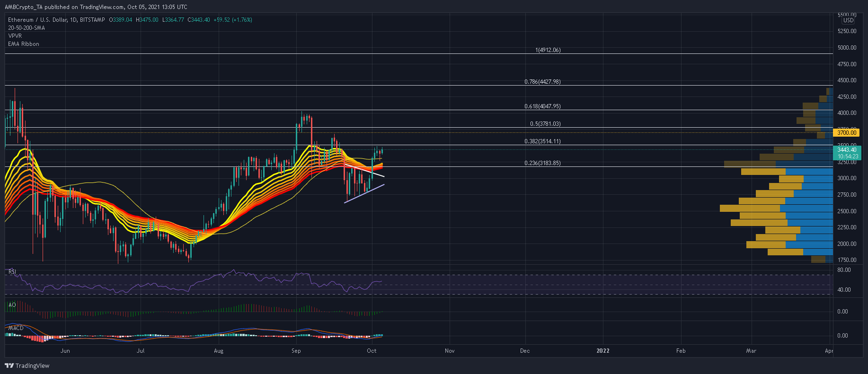Viewport: 868px width, 374px height.
Task: Click the Mar label on time axis
Action: tap(751, 351)
